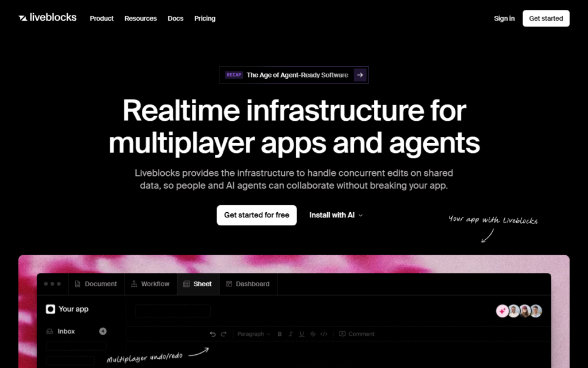Click the Get started button
This screenshot has width=588, height=368.
[x=546, y=18]
